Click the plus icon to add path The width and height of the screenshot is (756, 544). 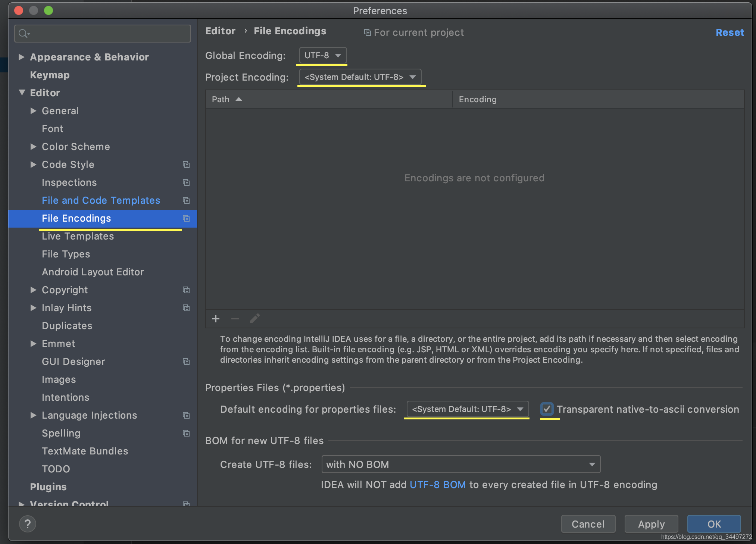[x=216, y=319]
